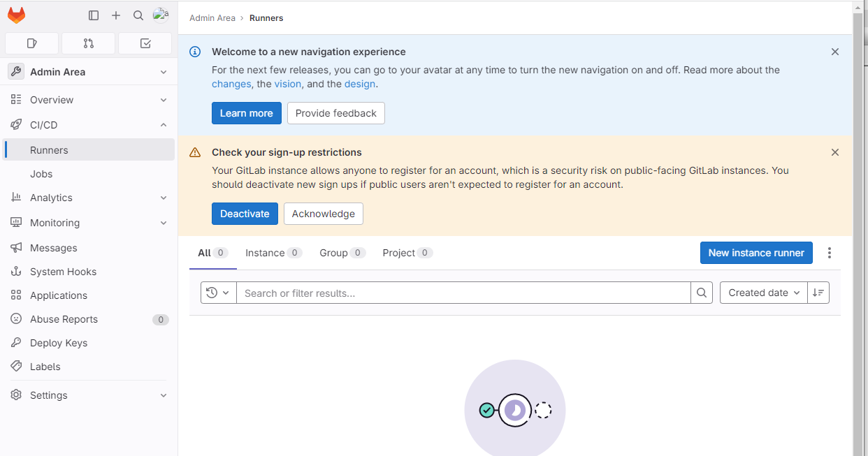This screenshot has height=456, width=868.
Task: Deactivate public sign-ups
Action: tap(245, 214)
